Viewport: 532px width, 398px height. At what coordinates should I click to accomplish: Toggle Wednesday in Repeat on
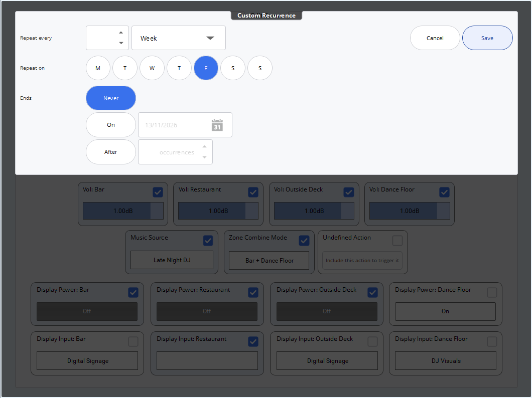(x=152, y=68)
